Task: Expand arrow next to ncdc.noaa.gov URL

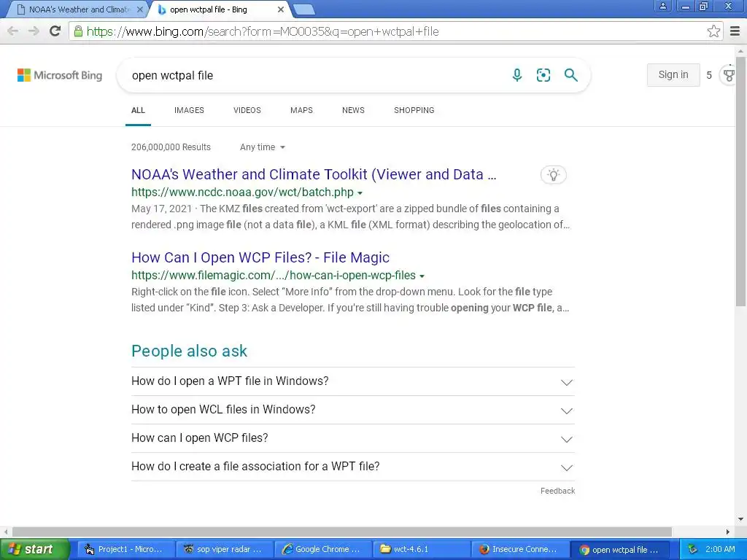Action: click(360, 193)
